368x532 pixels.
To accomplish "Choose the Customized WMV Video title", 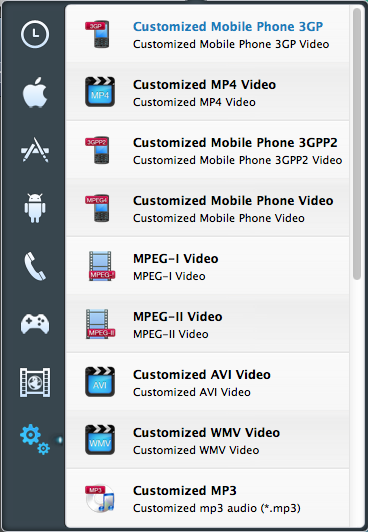I will (207, 433).
